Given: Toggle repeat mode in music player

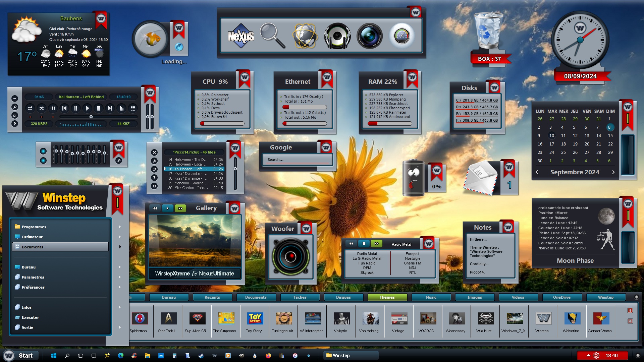Looking at the screenshot, I should pyautogui.click(x=30, y=108).
